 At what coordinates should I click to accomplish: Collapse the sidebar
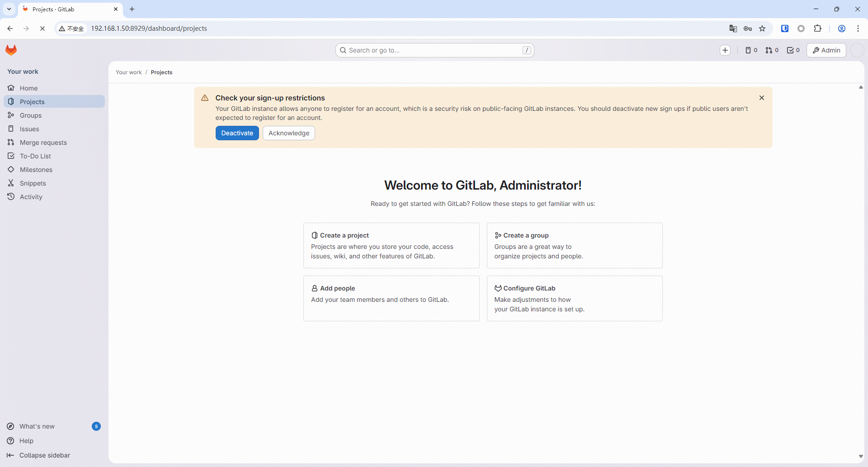pyautogui.click(x=54, y=455)
